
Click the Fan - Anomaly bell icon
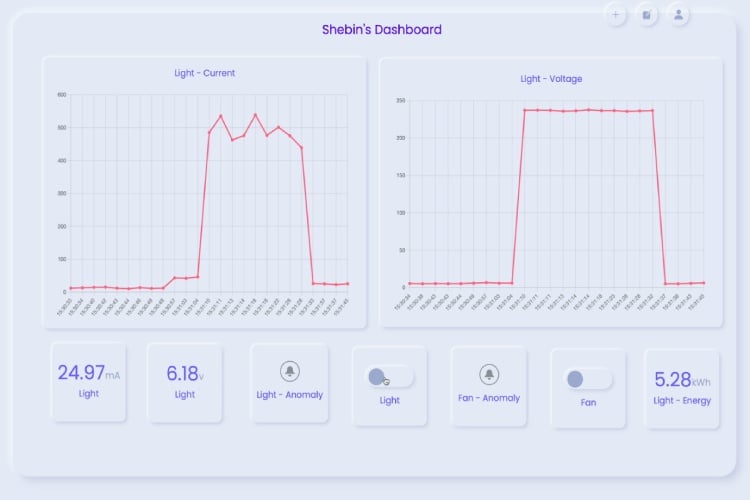pos(488,374)
